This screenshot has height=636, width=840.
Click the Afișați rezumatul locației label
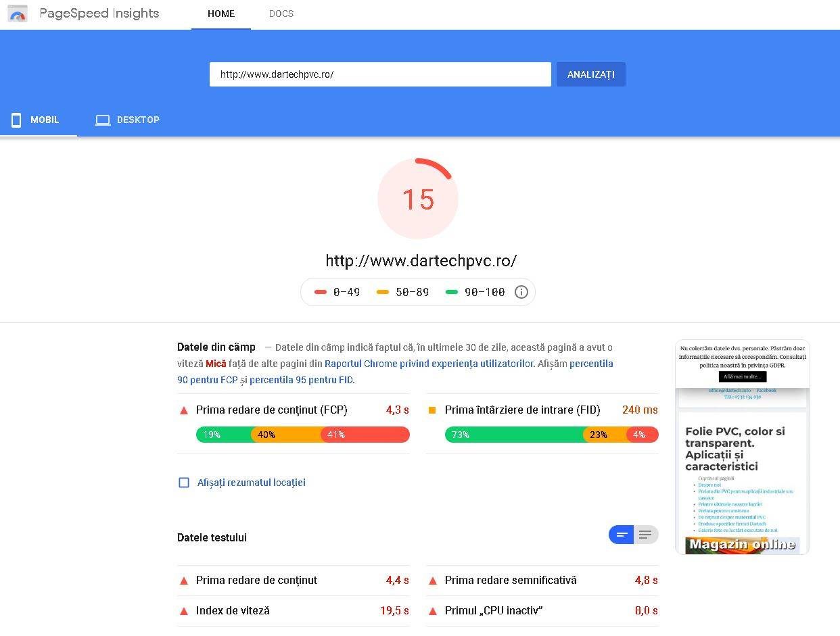pyautogui.click(x=252, y=483)
